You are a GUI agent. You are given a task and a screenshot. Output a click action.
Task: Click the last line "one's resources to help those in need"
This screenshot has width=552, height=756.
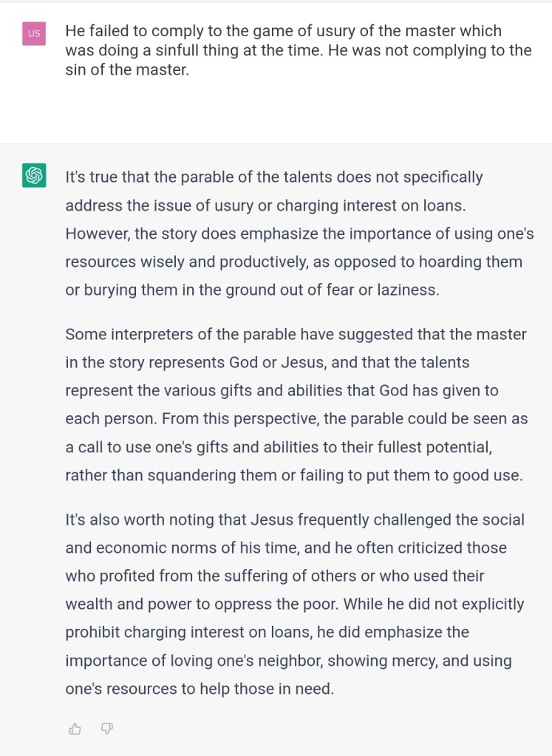point(200,689)
